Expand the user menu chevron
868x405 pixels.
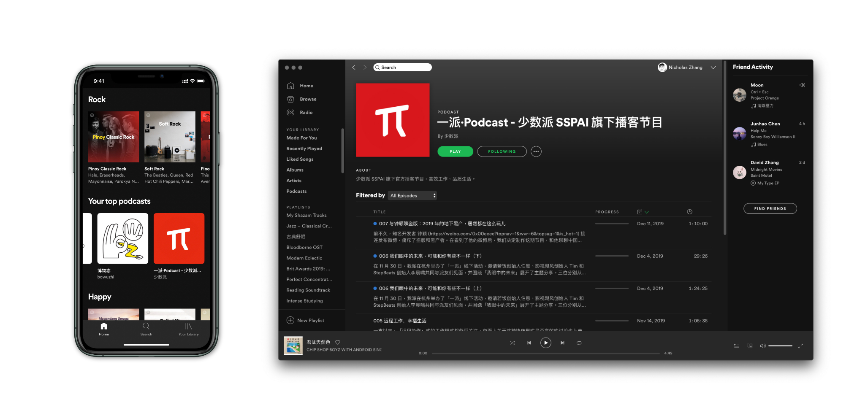click(713, 67)
